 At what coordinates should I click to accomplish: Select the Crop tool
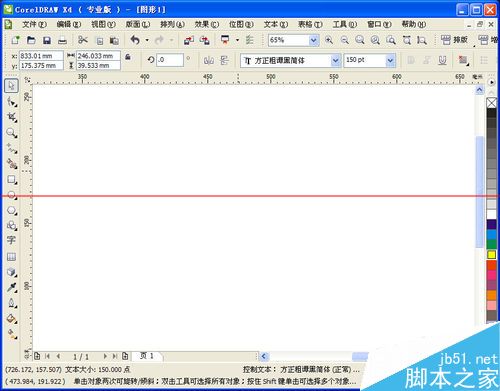[x=11, y=117]
